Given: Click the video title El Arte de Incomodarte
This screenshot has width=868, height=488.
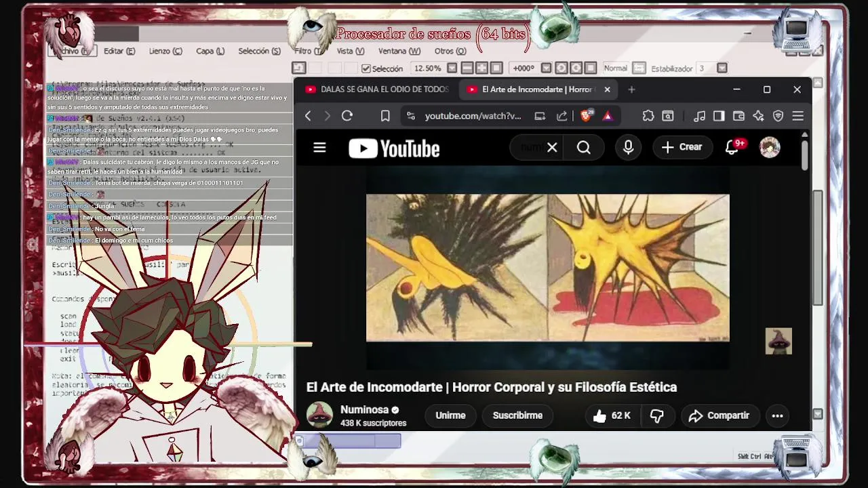Looking at the screenshot, I should tap(492, 387).
